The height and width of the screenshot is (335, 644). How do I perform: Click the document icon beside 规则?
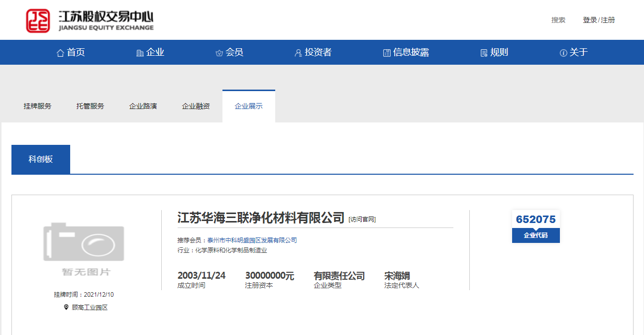pyautogui.click(x=484, y=53)
